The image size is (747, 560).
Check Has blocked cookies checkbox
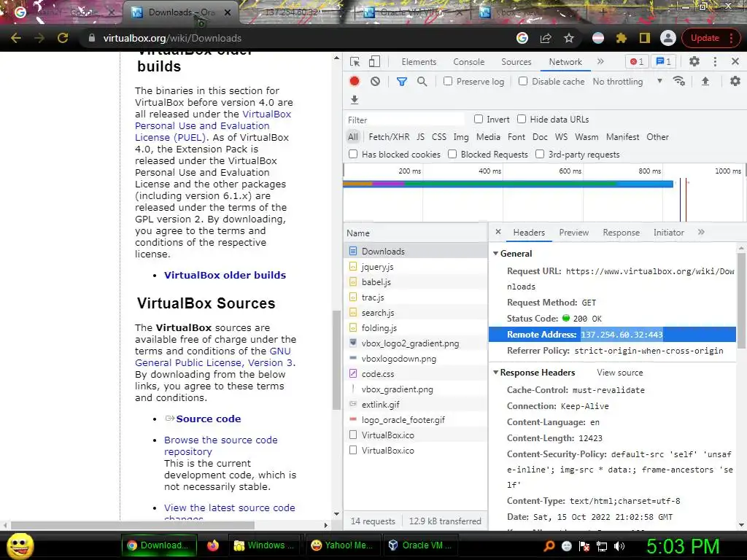point(353,155)
